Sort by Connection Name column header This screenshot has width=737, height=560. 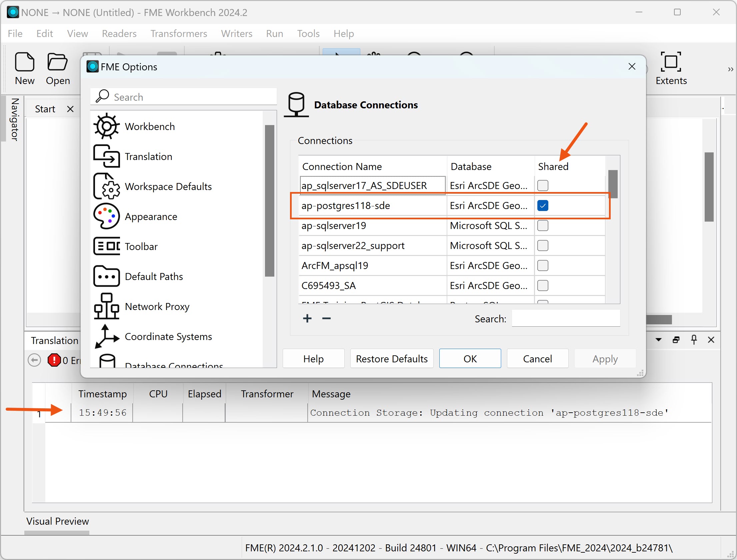tap(372, 166)
